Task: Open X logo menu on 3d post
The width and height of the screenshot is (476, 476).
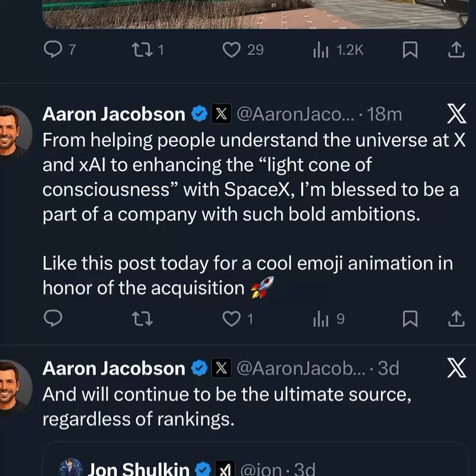Action: point(457,368)
